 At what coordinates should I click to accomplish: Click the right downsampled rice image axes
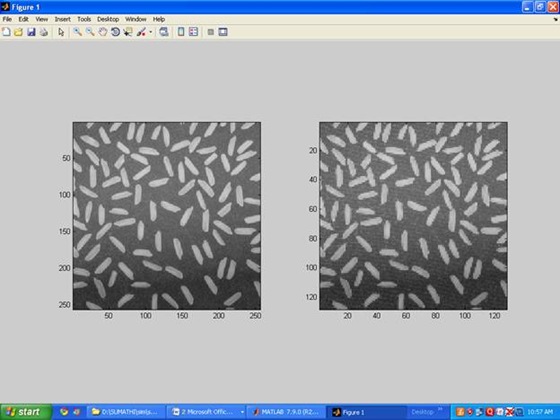click(413, 216)
